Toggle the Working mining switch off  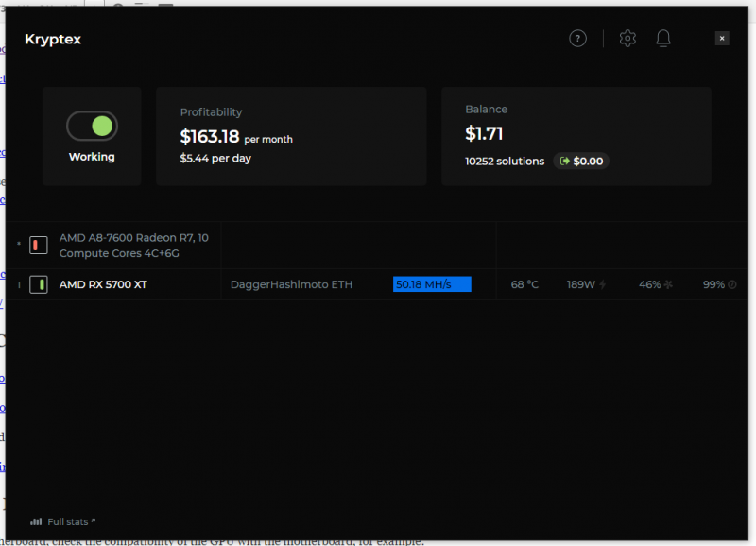pos(92,126)
